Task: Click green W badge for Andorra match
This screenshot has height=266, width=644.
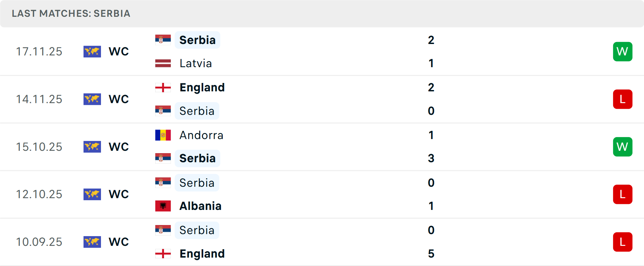Action: (623, 147)
